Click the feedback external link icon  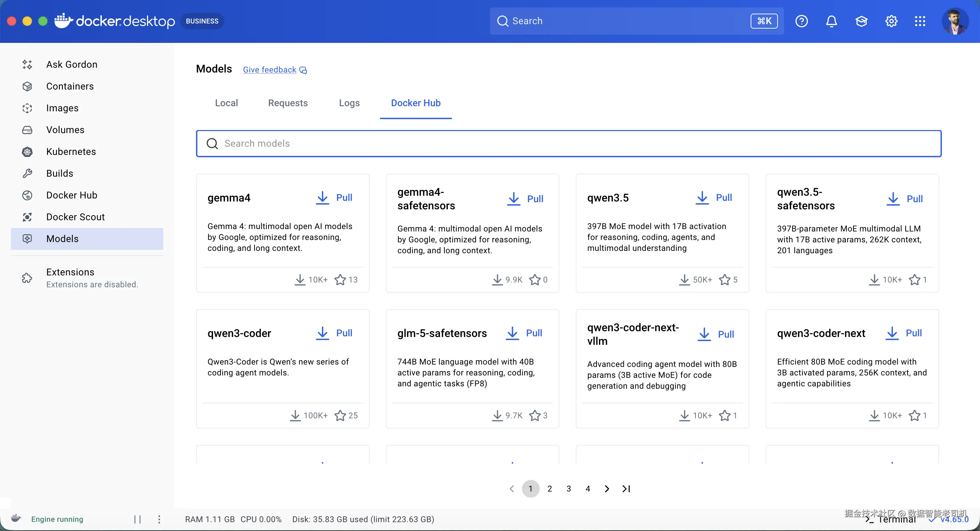(x=303, y=70)
